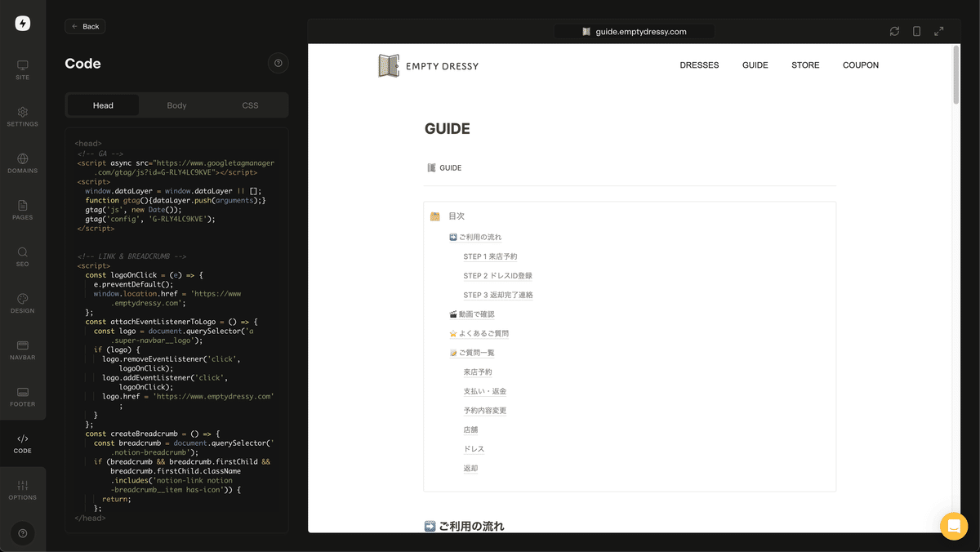This screenshot has width=980, height=552.
Task: Open the Pages section in sidebar
Action: click(x=23, y=210)
